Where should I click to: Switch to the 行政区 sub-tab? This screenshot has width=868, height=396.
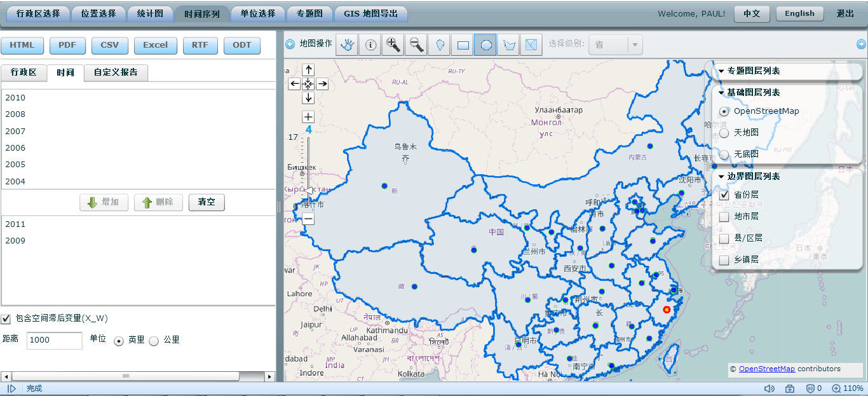[x=24, y=72]
